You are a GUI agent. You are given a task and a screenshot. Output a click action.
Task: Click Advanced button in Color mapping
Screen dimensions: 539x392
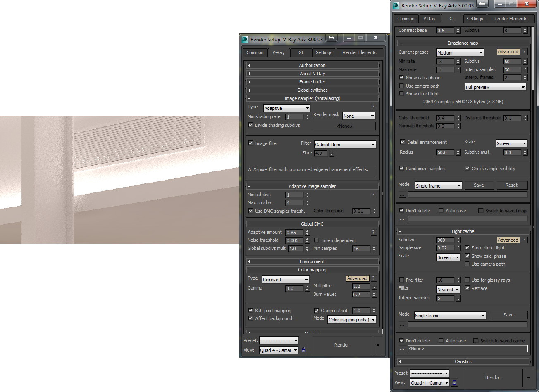click(357, 278)
